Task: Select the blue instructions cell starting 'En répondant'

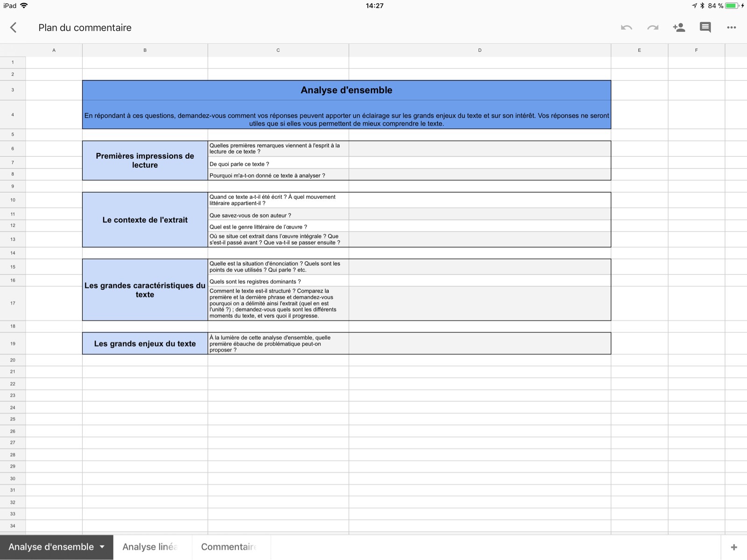Action: click(x=346, y=115)
